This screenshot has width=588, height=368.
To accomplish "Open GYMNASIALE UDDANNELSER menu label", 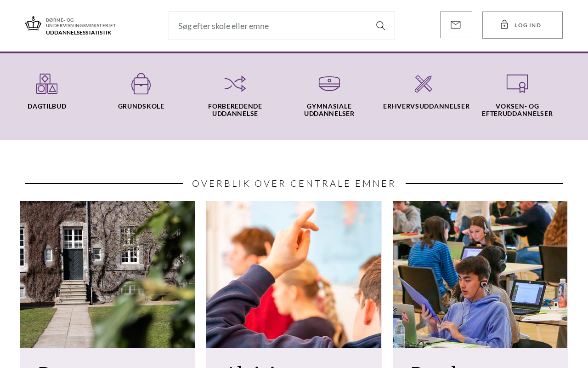I will tap(329, 110).
